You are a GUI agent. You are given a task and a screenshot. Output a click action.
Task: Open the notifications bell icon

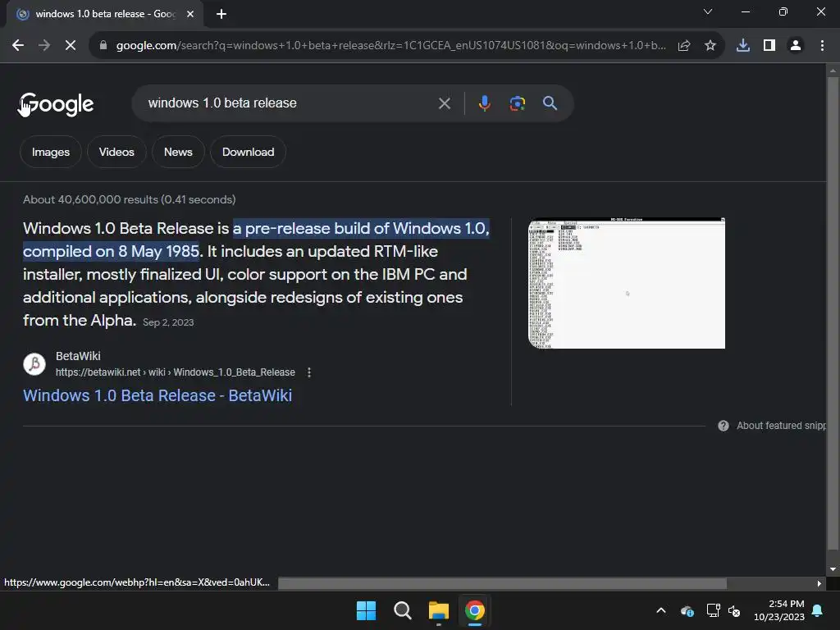click(818, 610)
